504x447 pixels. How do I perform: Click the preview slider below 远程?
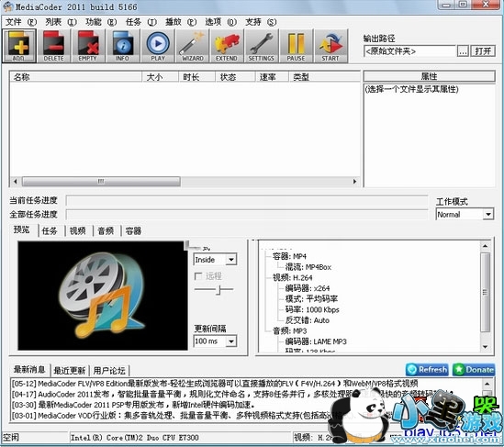(213, 289)
